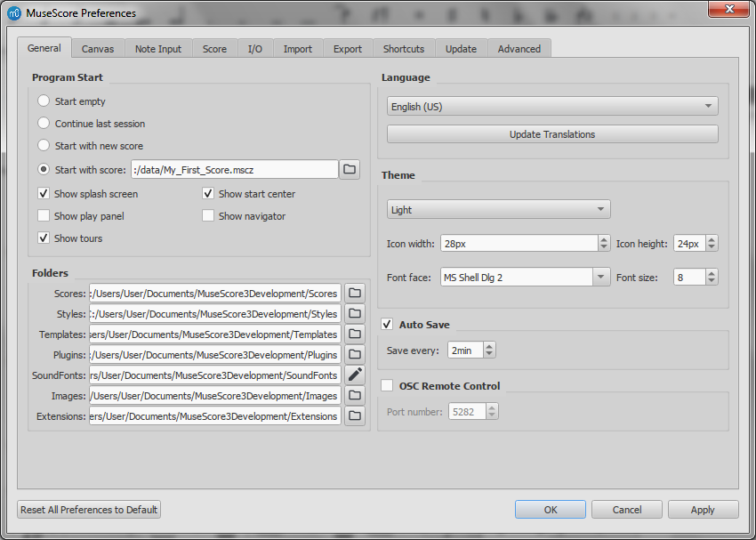This screenshot has height=540, width=756.
Task: Open the Language dropdown
Action: click(552, 105)
